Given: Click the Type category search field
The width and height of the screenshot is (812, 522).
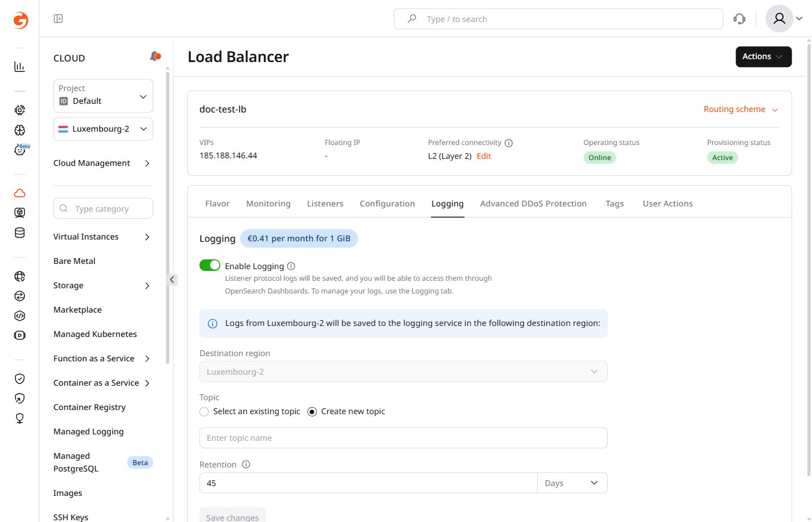Looking at the screenshot, I should tap(103, 208).
